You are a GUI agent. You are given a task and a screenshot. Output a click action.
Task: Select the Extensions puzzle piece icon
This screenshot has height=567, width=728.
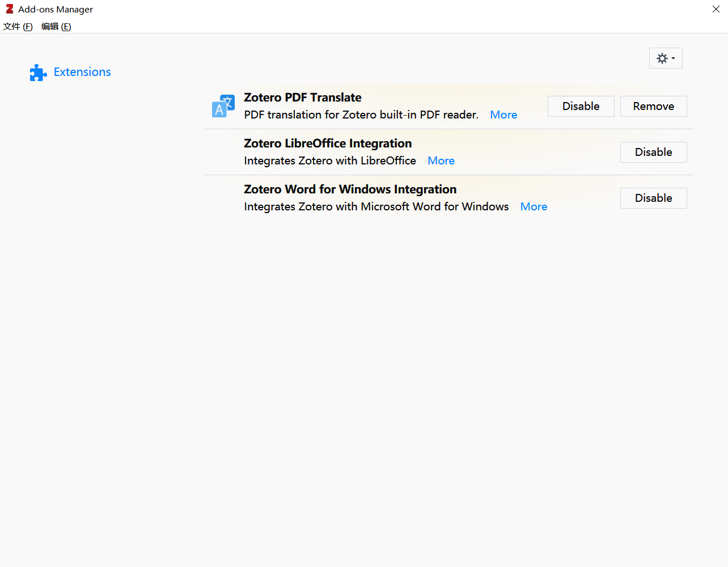(x=39, y=73)
